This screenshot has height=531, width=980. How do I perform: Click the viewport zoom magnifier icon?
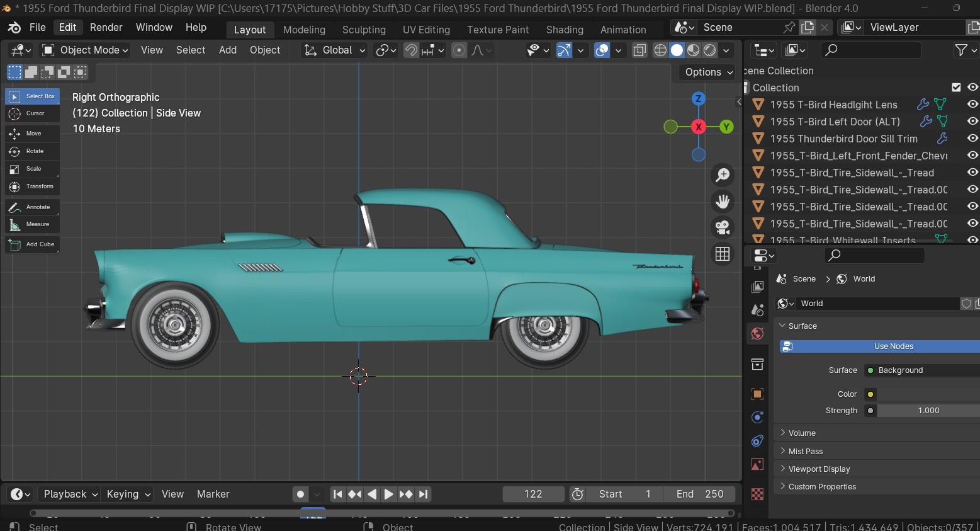723,175
